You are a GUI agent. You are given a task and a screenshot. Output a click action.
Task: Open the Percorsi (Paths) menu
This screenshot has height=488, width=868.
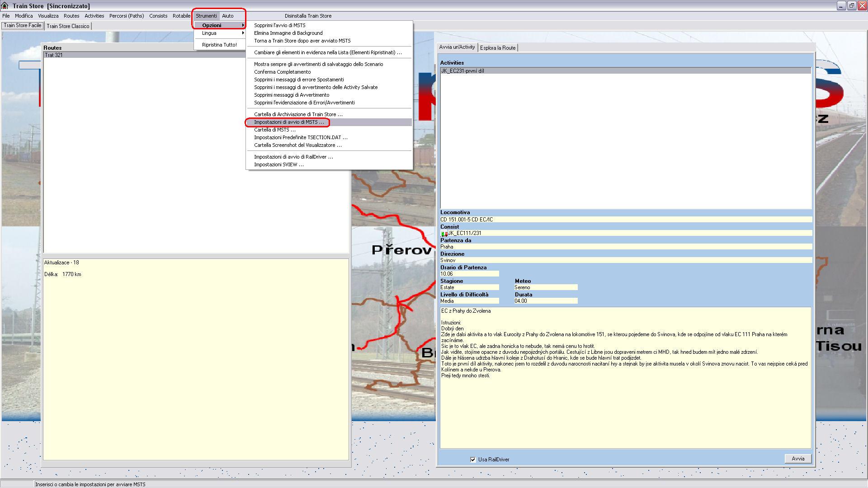127,16
